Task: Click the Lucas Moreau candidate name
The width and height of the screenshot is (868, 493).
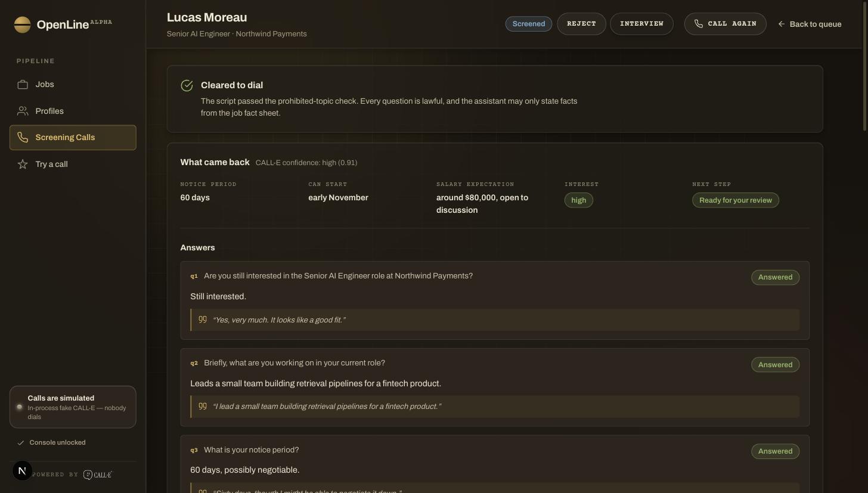Action: tap(207, 18)
